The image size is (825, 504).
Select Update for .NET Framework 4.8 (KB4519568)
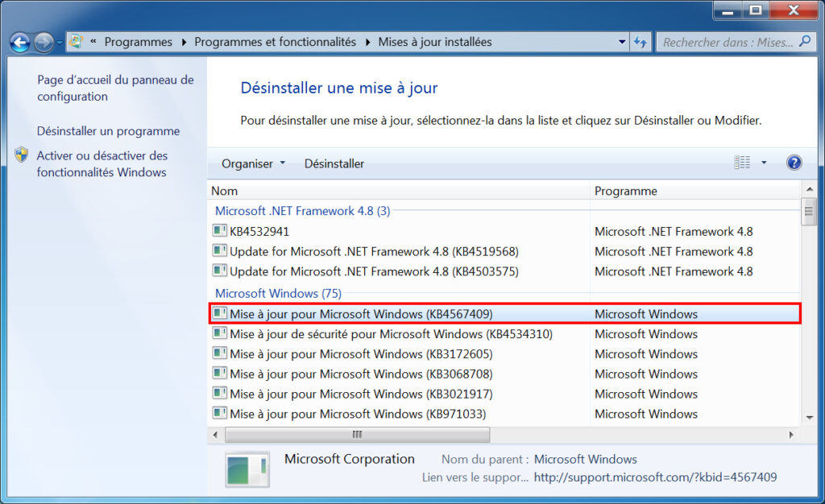(x=505, y=251)
